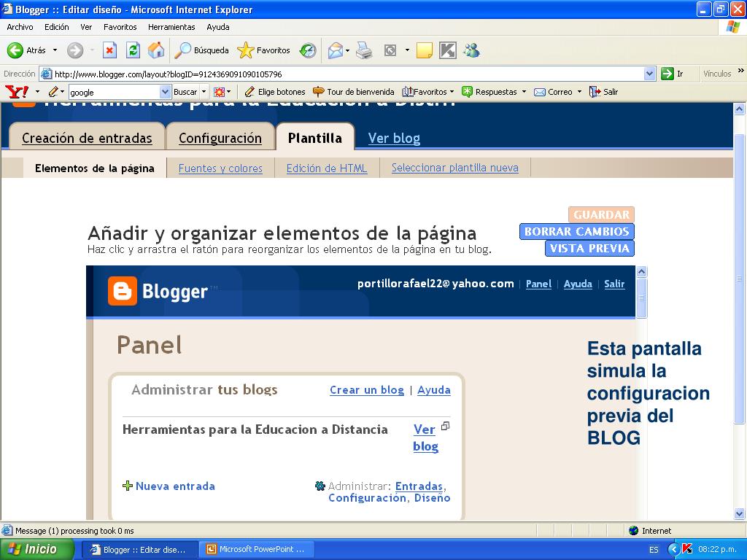747x560 pixels.
Task: Click the preview frame scrollbar up arrow
Action: click(x=642, y=271)
